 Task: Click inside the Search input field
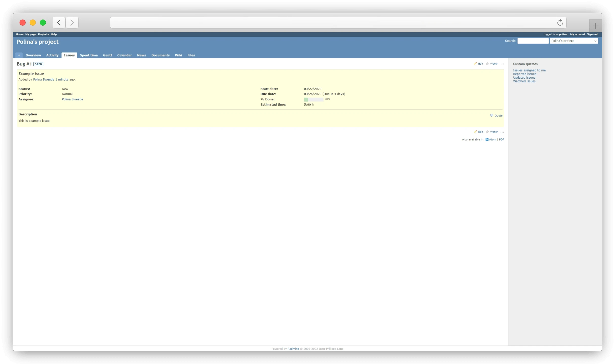click(533, 41)
